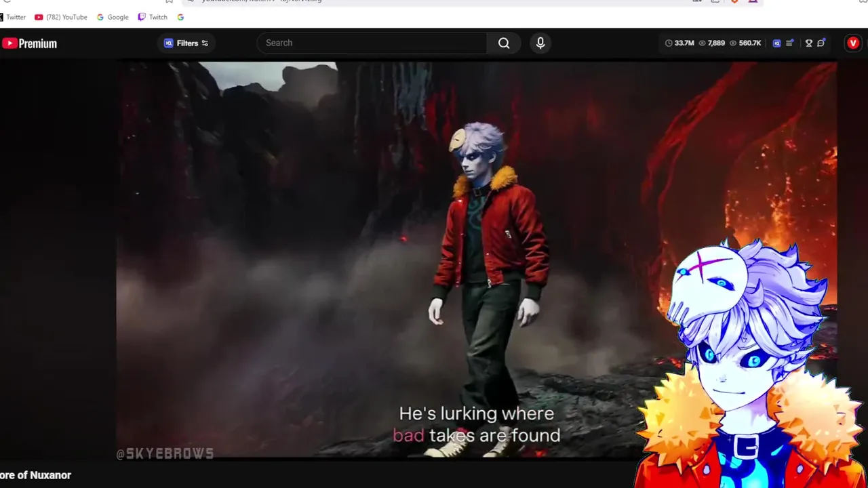Click the video player to pause playback
Screen dimensions: 868x488
coord(476,260)
